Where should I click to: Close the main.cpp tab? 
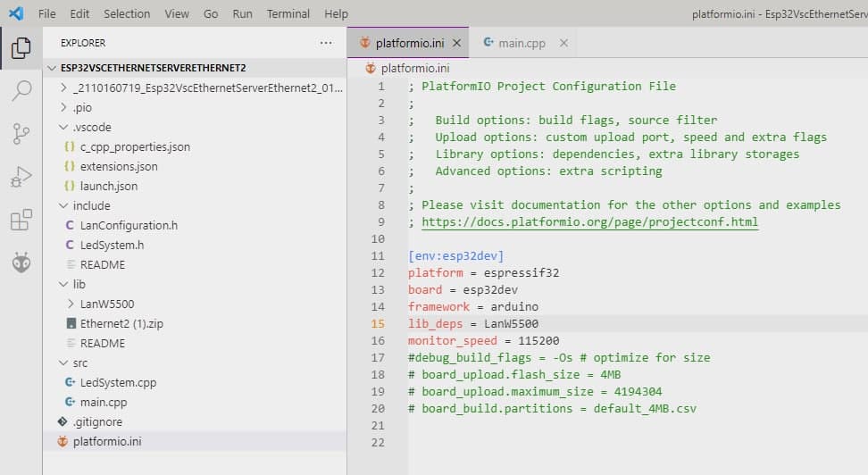(x=563, y=43)
